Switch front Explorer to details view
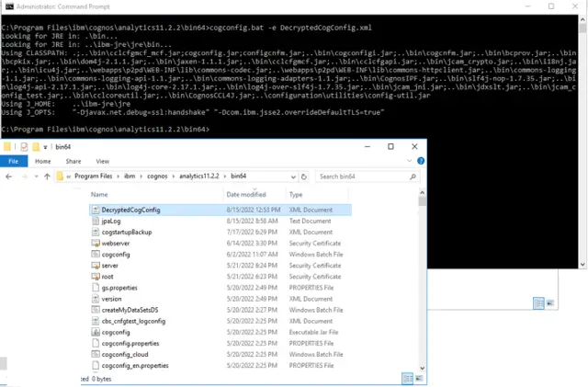This screenshot has width=588, height=387. click(407, 379)
